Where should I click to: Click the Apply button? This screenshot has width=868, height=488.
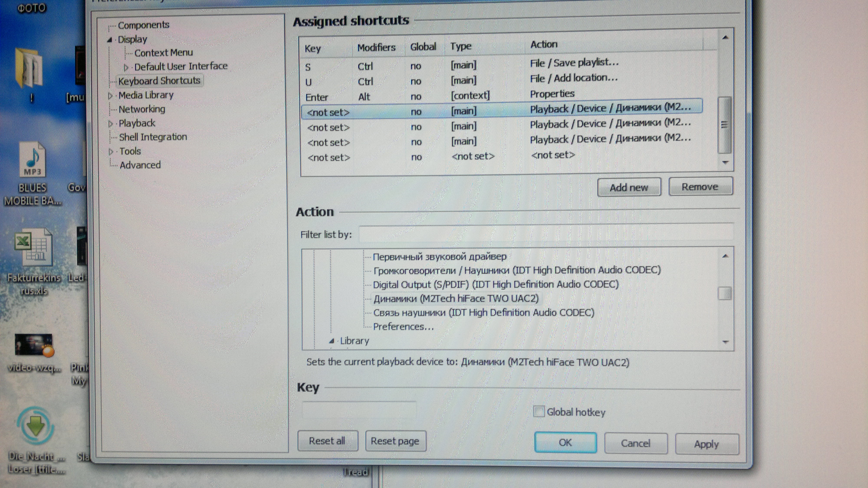pyautogui.click(x=707, y=444)
